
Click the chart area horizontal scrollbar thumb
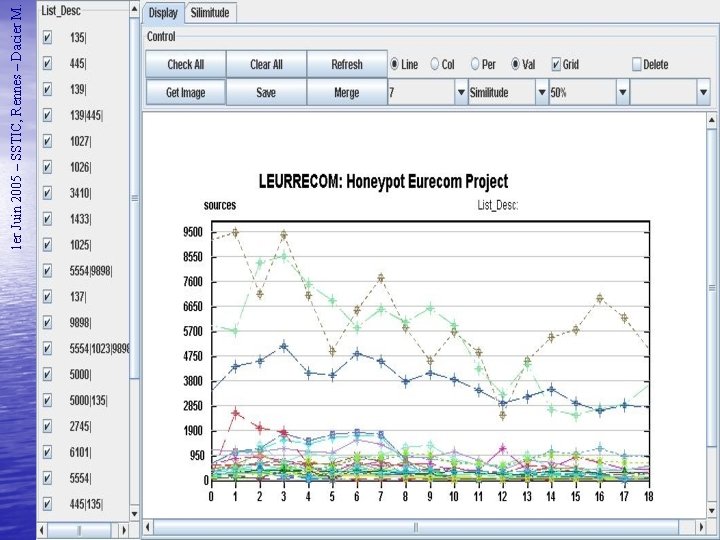[x=416, y=527]
